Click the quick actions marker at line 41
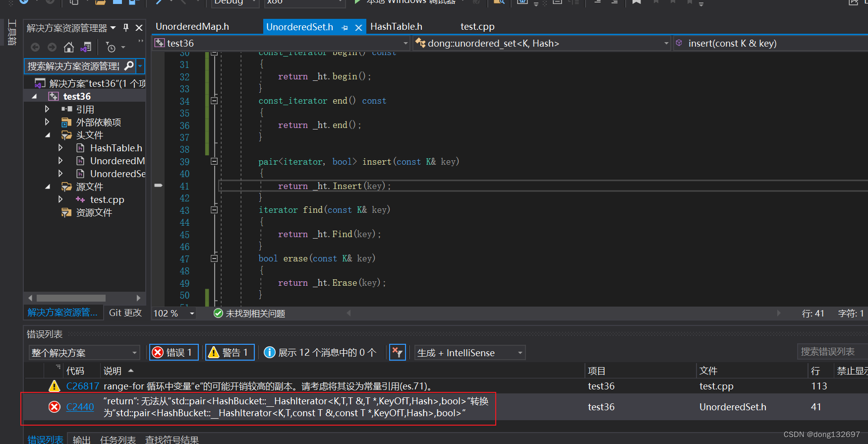Viewport: 868px width, 444px height. (158, 186)
